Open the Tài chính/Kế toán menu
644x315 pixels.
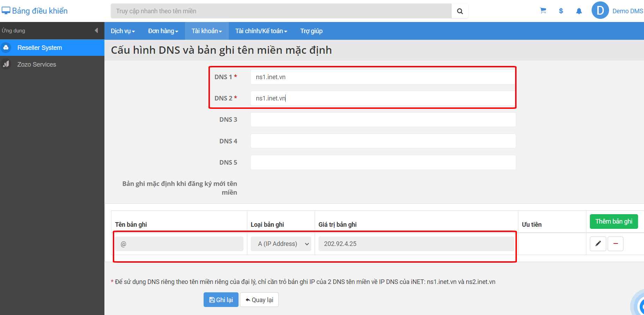[261, 31]
